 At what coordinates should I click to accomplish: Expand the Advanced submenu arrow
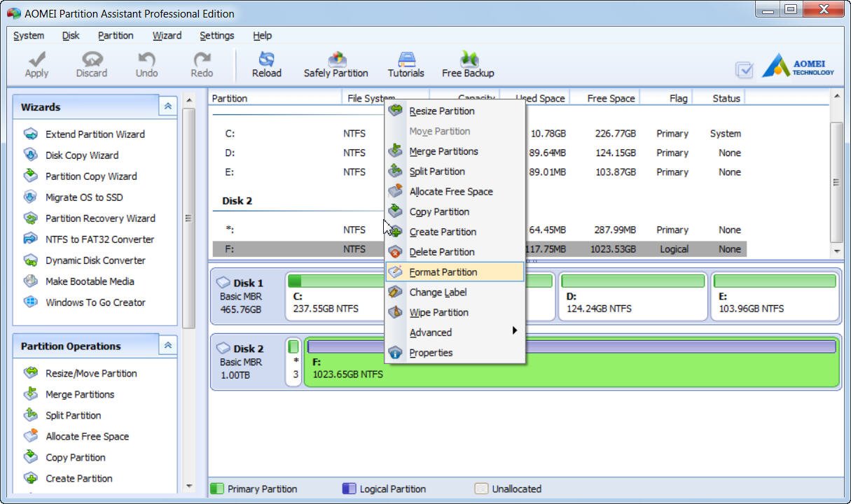[x=514, y=330]
